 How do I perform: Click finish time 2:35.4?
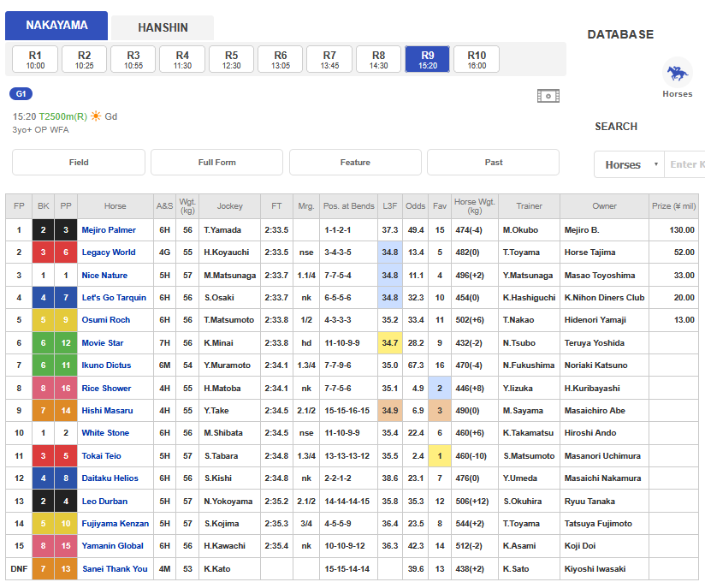(276, 546)
